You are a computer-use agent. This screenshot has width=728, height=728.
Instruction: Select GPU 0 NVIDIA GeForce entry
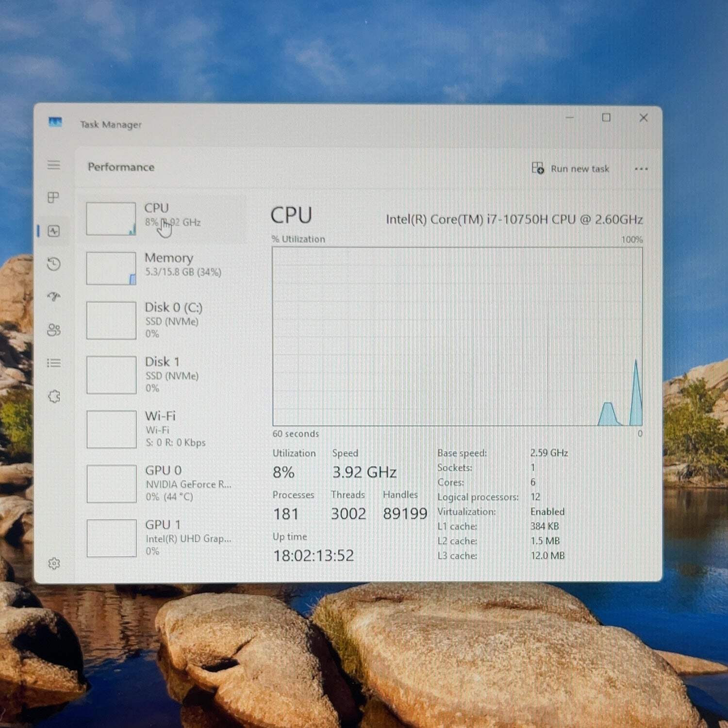(x=163, y=483)
